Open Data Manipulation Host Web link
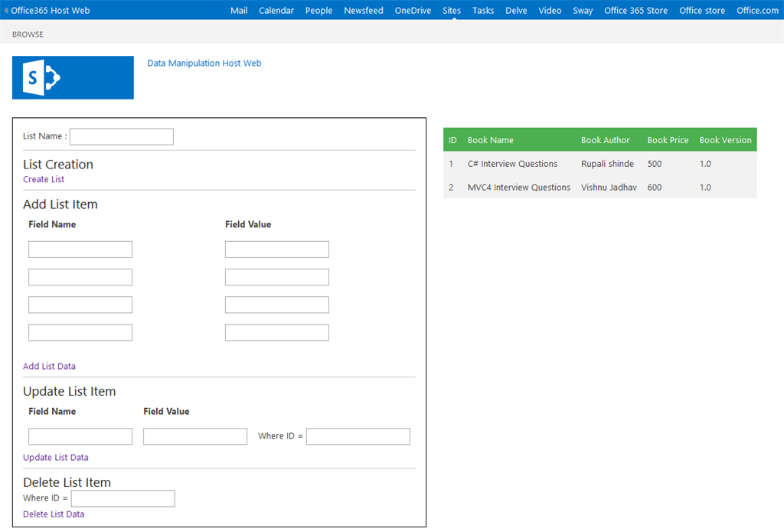This screenshot has width=784, height=532. click(x=204, y=63)
